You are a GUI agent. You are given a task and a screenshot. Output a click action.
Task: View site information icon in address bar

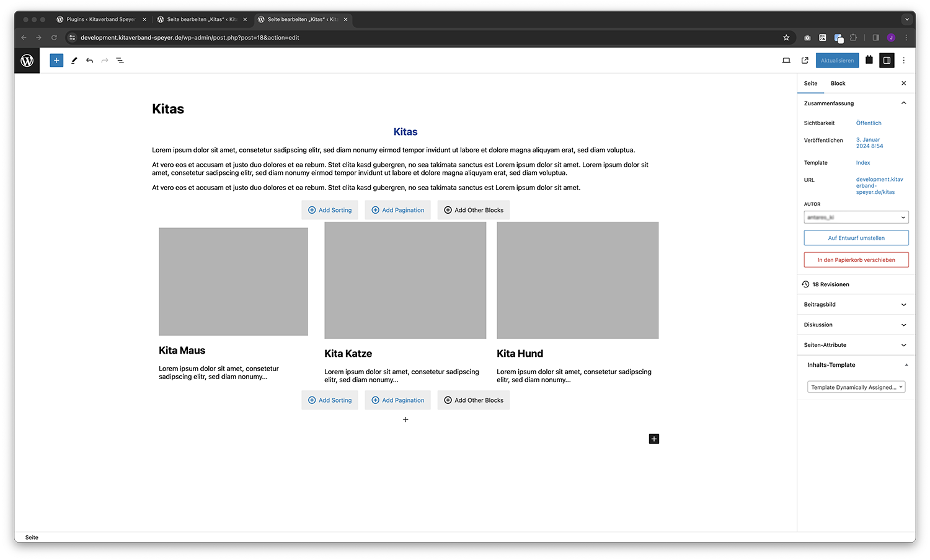[x=72, y=38]
